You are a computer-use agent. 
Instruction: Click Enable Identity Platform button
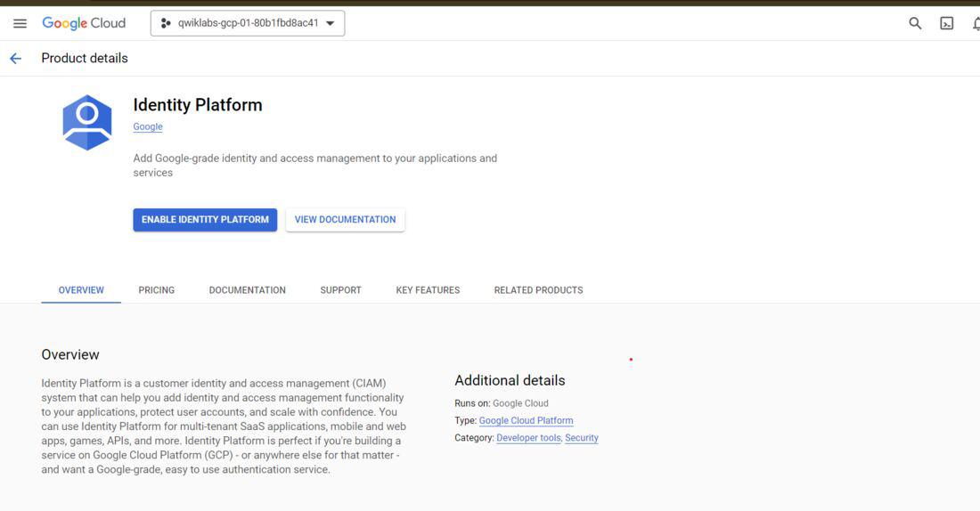(x=205, y=220)
